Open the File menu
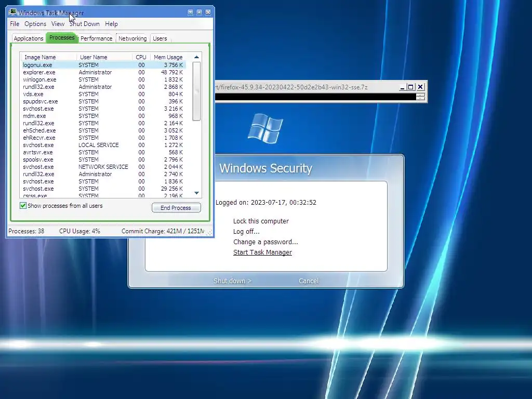This screenshot has height=399, width=532. [x=15, y=24]
